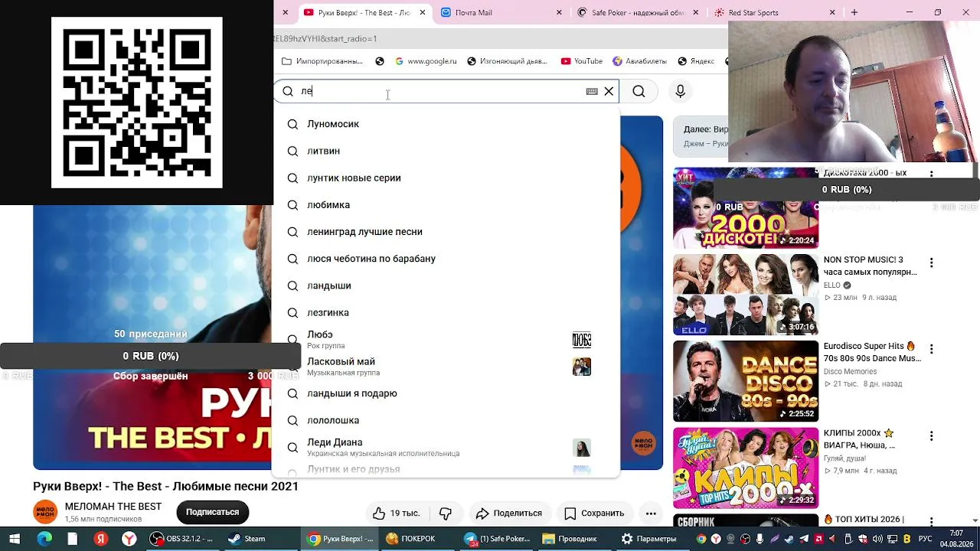Open the Авиабилеты bookmark

639,61
